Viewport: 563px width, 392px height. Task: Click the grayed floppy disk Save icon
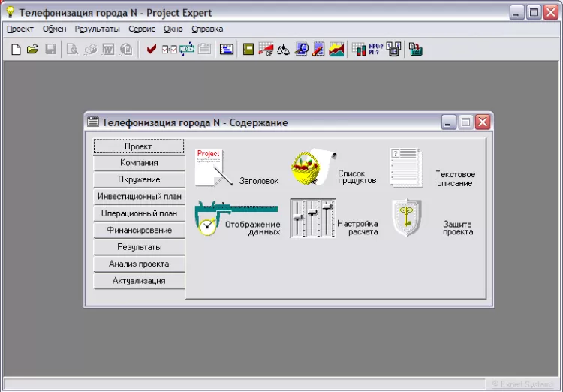point(50,49)
